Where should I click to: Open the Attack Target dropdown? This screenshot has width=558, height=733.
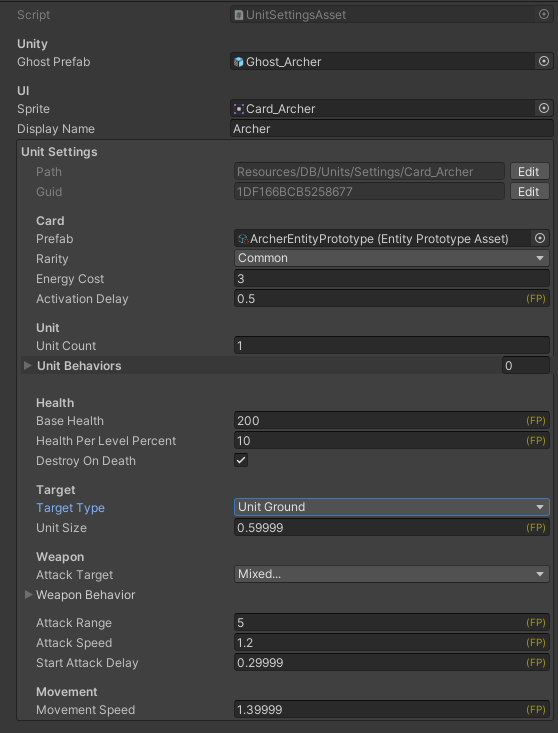click(x=391, y=574)
